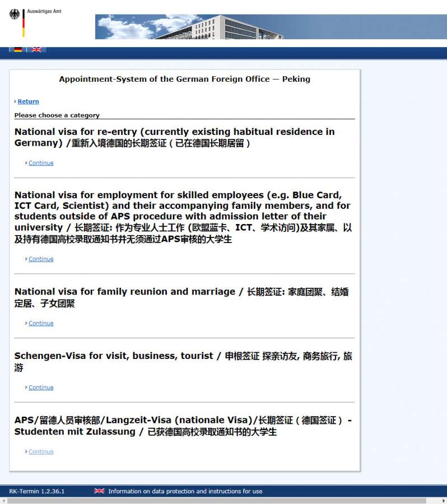Click the 'Please choose a category' label

coord(57,115)
